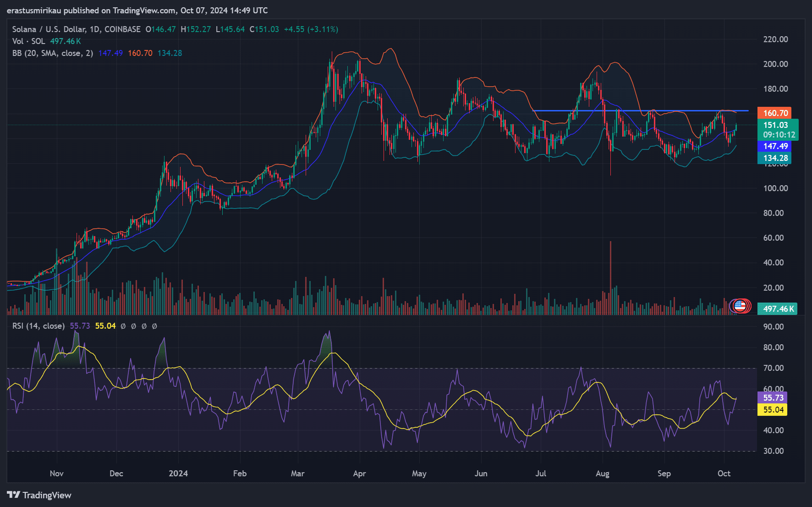The width and height of the screenshot is (812, 507).
Task: Click the 180.00 price axis label
Action: tap(775, 89)
